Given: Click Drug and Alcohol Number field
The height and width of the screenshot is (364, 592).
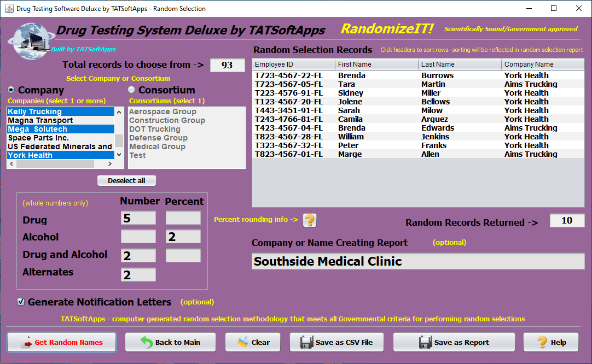Looking at the screenshot, I should click(138, 255).
